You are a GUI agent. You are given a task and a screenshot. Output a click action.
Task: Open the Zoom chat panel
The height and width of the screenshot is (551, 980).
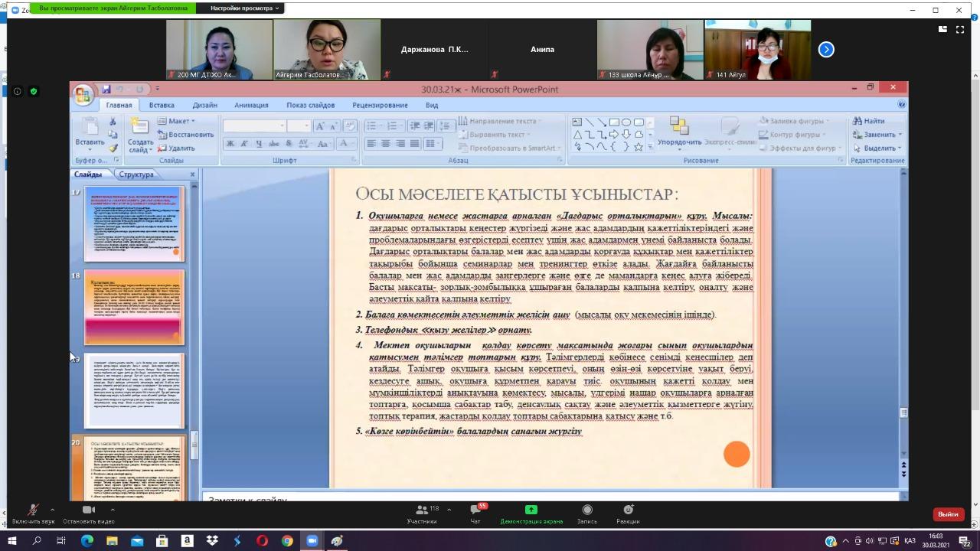click(475, 510)
